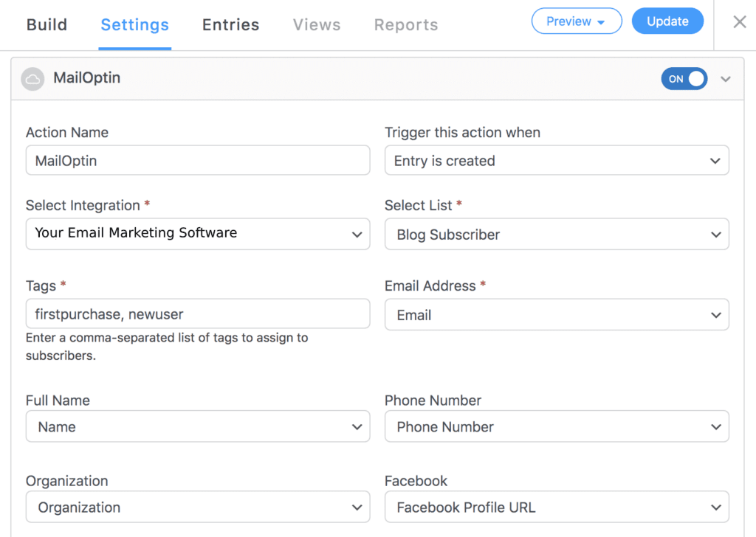Click the close X icon at top right
Viewport: 756px width, 537px height.
pyautogui.click(x=739, y=21)
